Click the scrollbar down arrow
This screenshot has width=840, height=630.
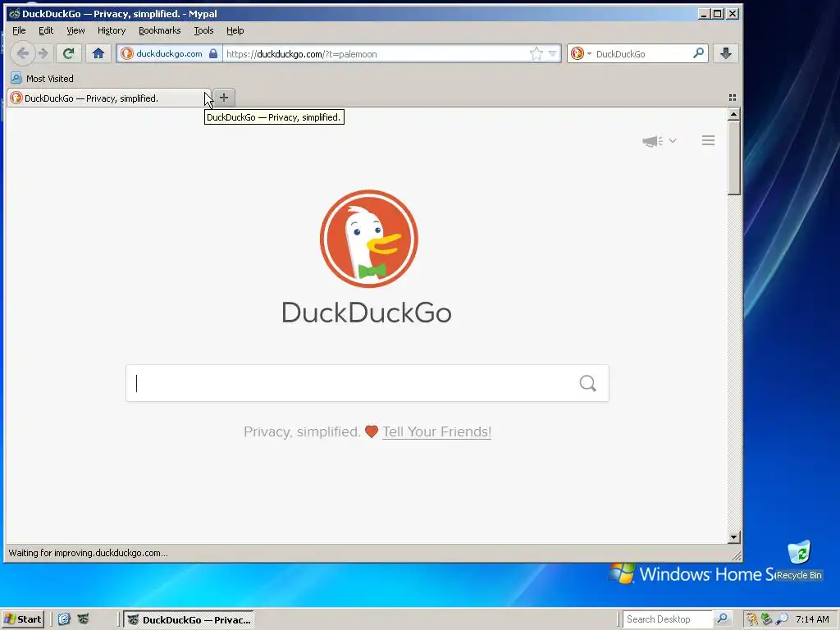[x=734, y=536]
